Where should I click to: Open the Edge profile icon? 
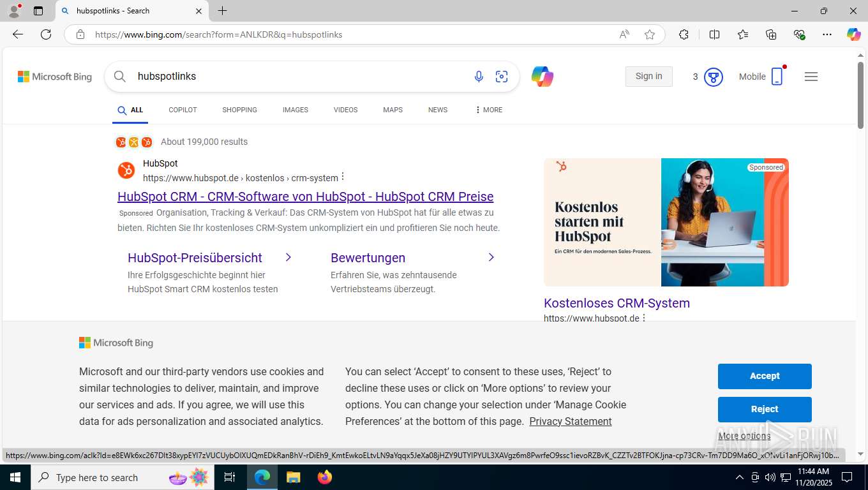click(x=14, y=11)
